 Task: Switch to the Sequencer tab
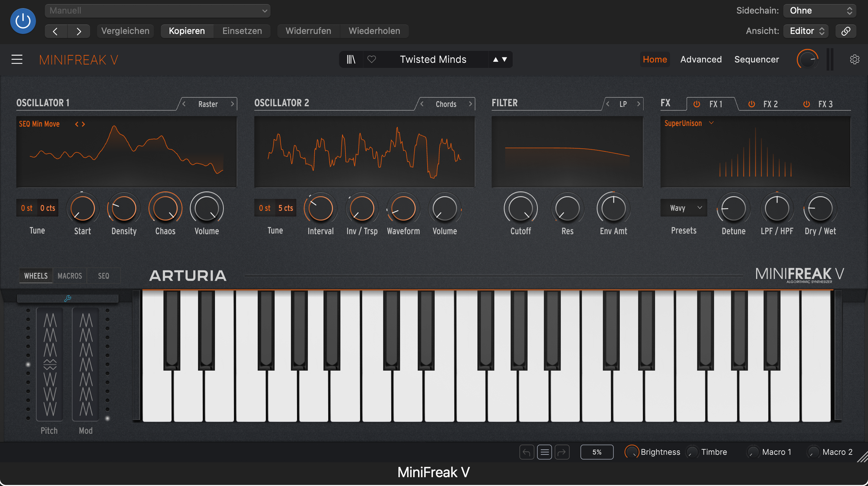point(756,59)
